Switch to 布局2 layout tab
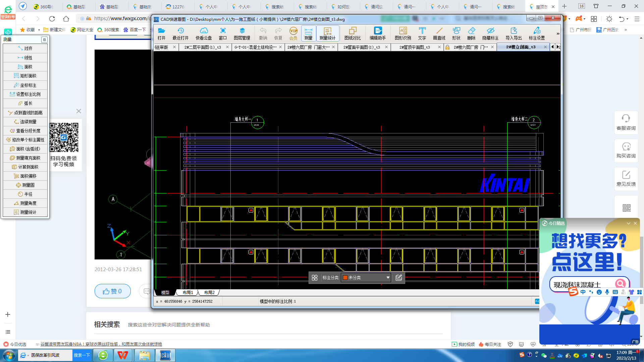Image resolution: width=644 pixels, height=362 pixels. click(209, 293)
